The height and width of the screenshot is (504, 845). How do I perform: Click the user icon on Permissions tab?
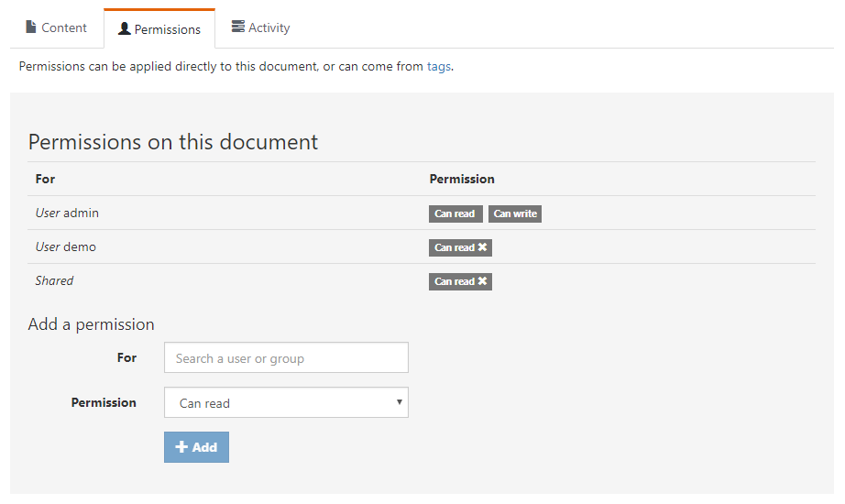[x=125, y=29]
